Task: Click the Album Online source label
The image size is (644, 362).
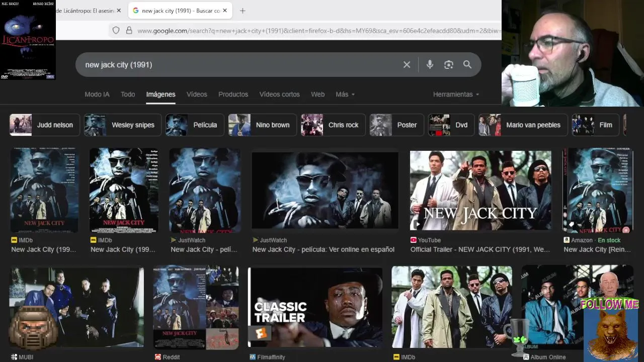Action: coord(544,357)
